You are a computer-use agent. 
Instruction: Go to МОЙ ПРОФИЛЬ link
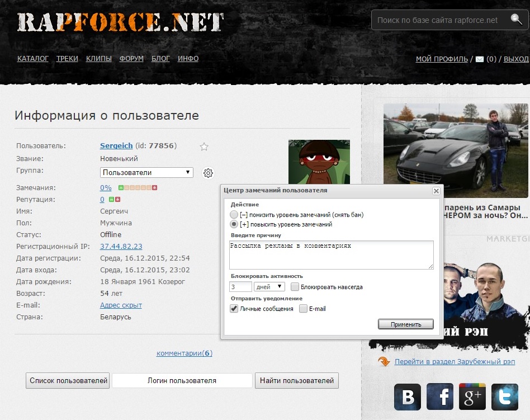click(442, 59)
